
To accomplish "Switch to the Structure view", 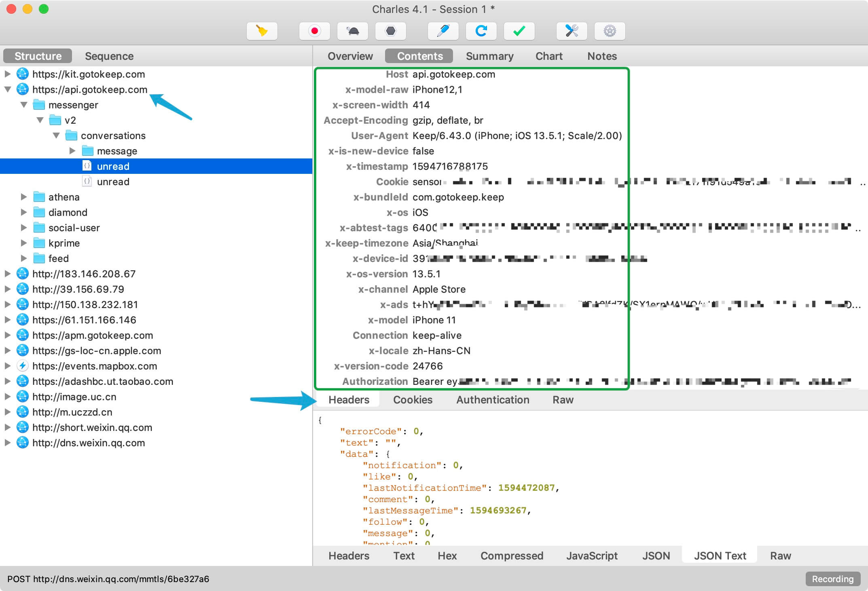I will click(38, 56).
